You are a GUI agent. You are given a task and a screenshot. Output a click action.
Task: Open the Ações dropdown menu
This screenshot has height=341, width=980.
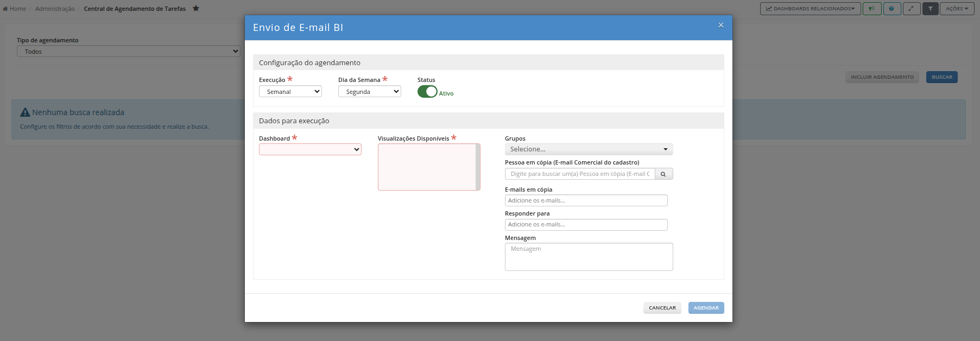coord(957,9)
